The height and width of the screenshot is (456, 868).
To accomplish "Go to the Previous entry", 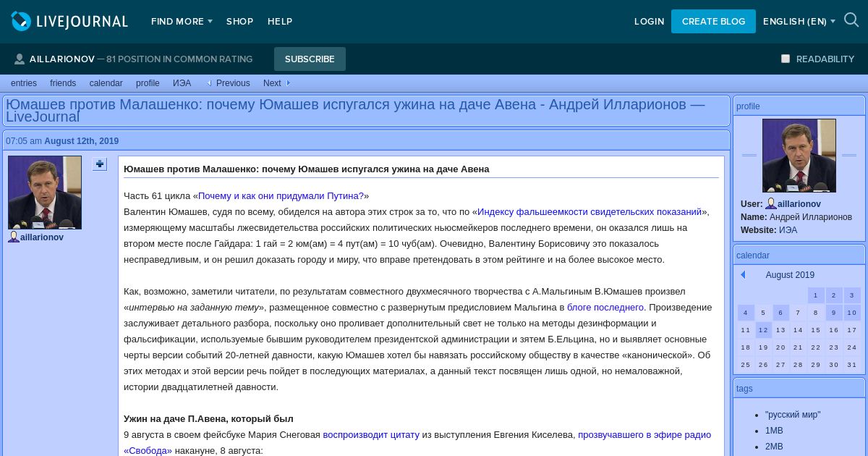I will point(233,83).
